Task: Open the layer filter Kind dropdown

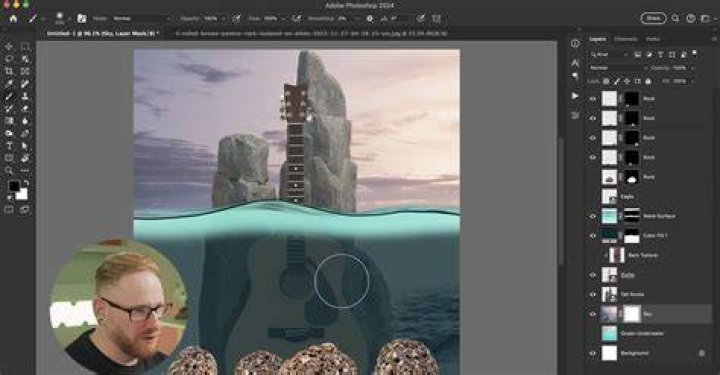Action: point(608,55)
